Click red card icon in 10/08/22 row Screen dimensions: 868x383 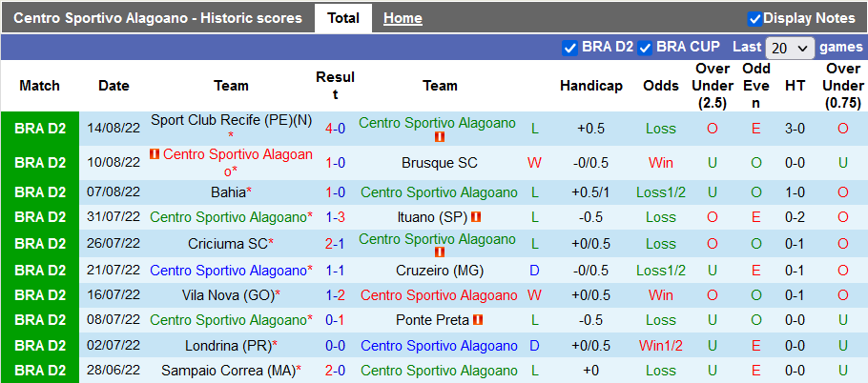click(155, 154)
